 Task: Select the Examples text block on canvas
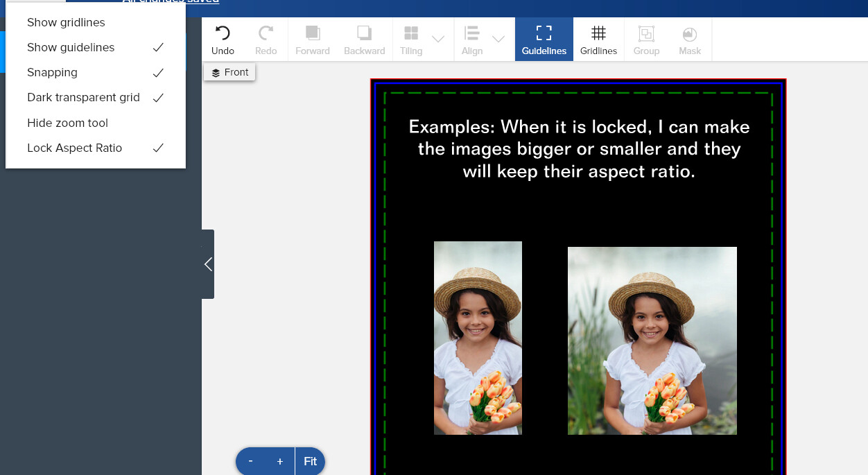click(579, 149)
